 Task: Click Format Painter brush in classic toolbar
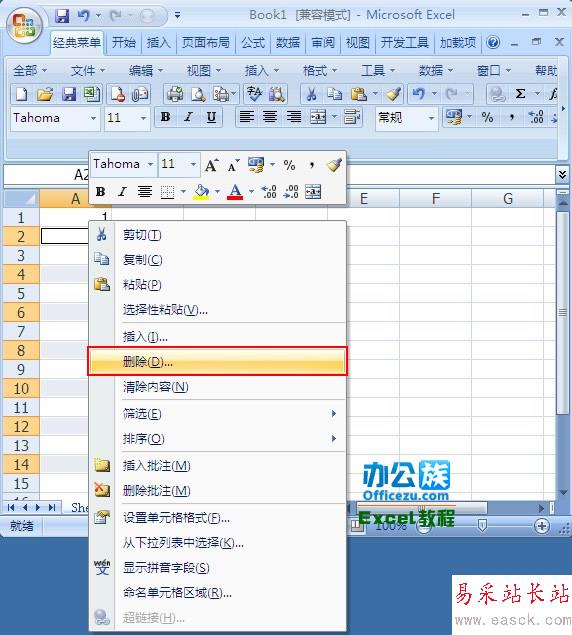click(393, 94)
